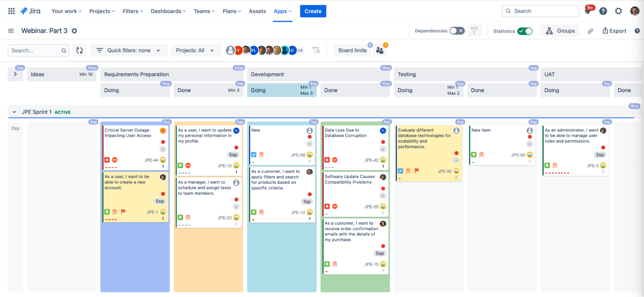Collapse the JPE Sprint 1 swimlane
The width and height of the screenshot is (644, 297).
[14, 112]
